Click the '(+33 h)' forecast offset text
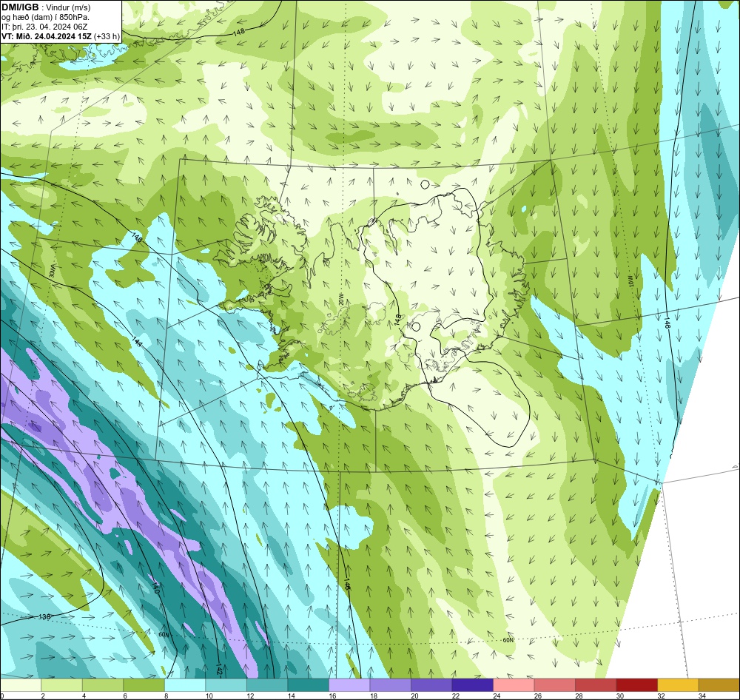The height and width of the screenshot is (700, 740). [107, 36]
